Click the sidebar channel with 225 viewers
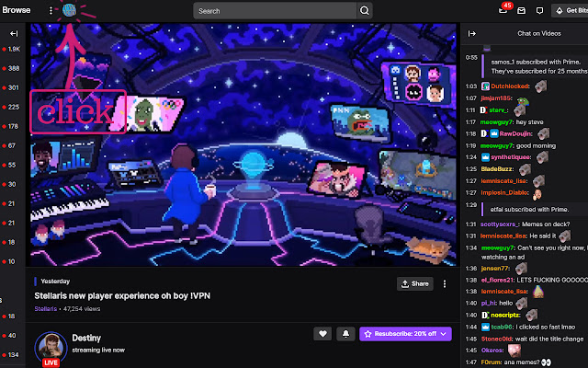 [12, 107]
